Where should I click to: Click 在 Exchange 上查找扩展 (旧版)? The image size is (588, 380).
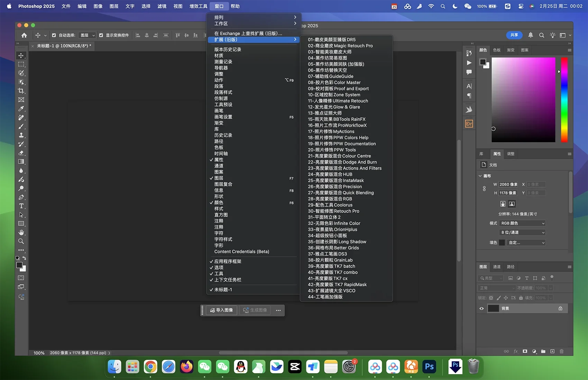pos(253,34)
